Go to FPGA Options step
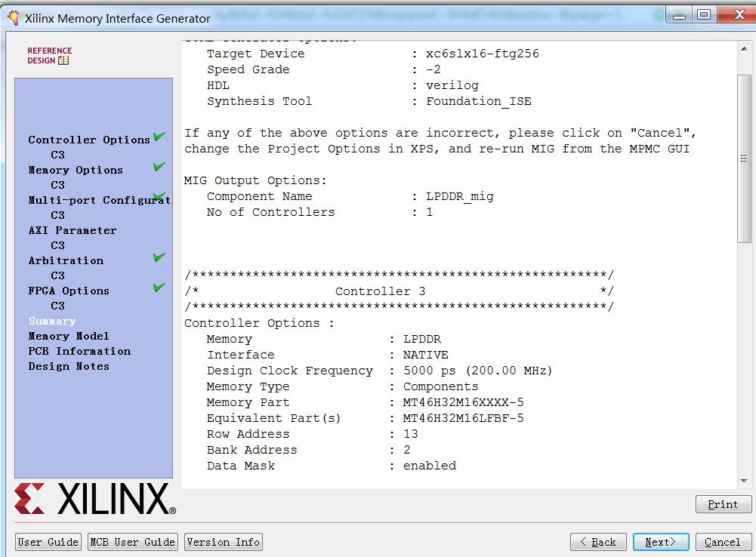756x557 pixels. (x=69, y=291)
